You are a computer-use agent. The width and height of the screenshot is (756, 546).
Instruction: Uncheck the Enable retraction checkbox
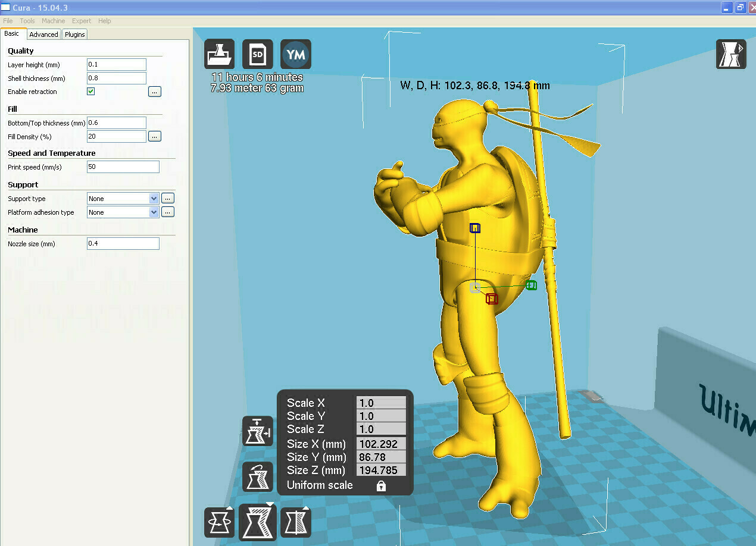tap(91, 92)
